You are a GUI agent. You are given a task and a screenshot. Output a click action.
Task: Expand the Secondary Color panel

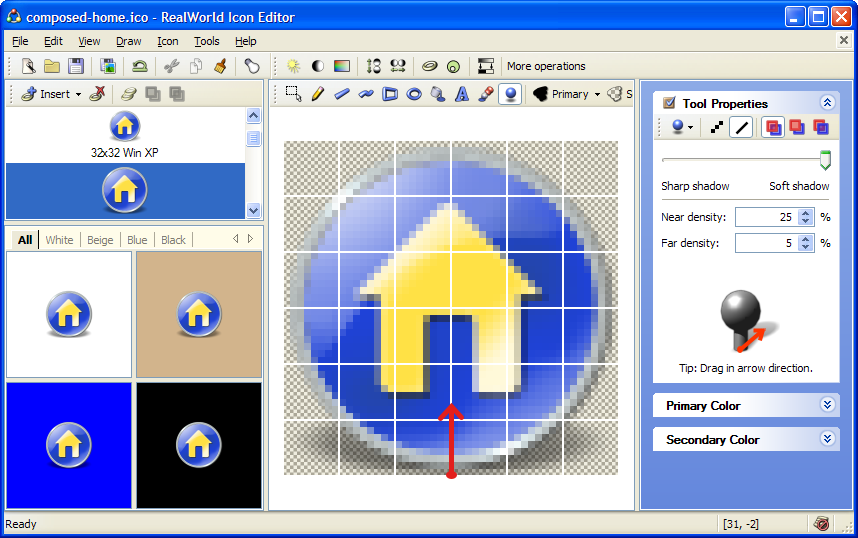click(x=827, y=438)
